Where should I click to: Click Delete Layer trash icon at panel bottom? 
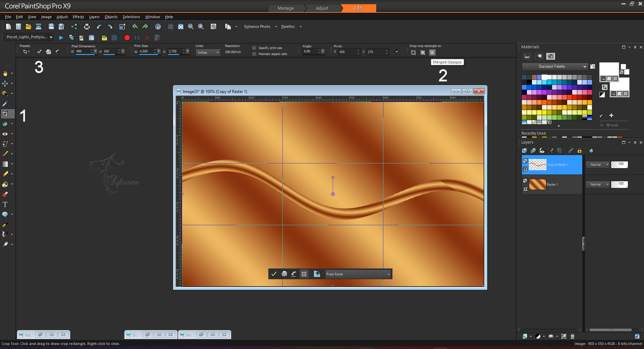point(573,336)
